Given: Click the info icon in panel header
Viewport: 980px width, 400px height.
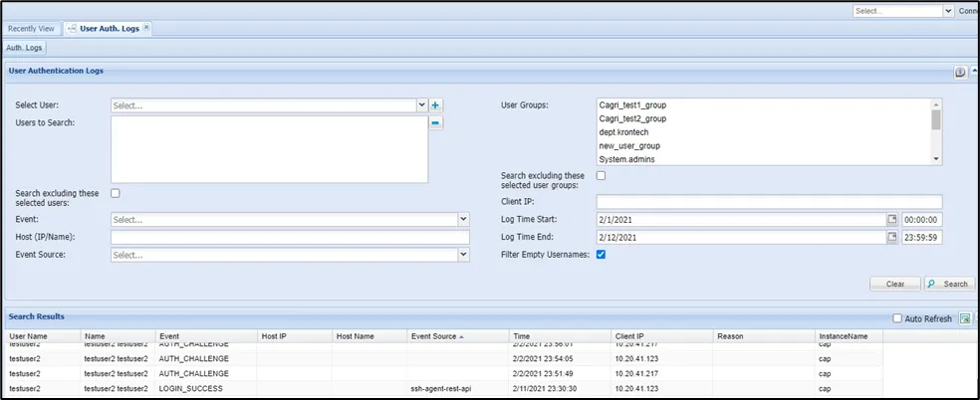Looking at the screenshot, I should (x=960, y=73).
